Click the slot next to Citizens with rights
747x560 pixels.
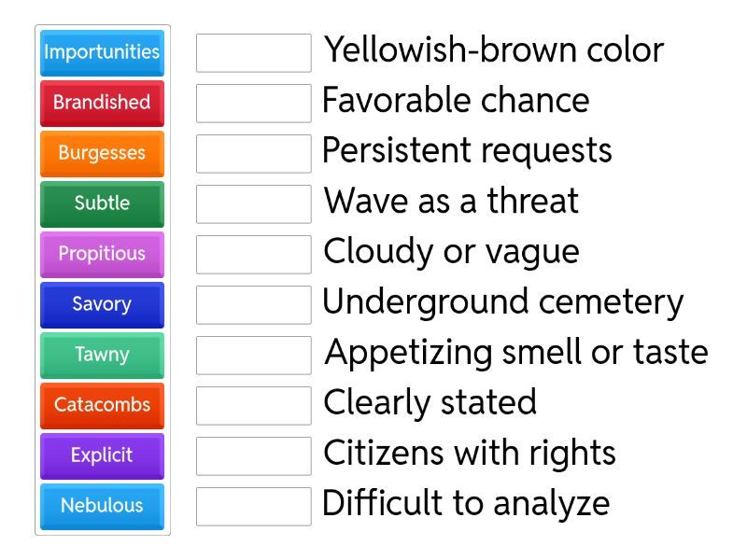point(253,455)
